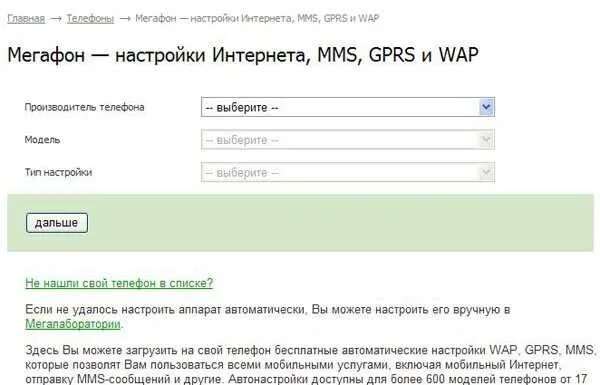
Task: Open 'Не нашли свой телефон в списке?' link
Action: [119, 283]
